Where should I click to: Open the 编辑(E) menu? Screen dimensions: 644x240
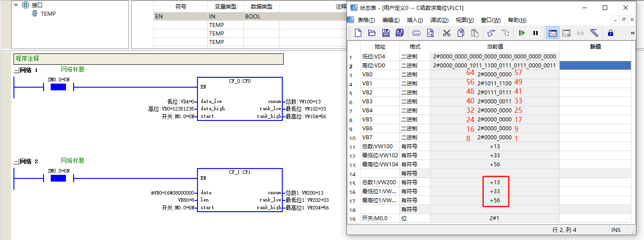pyautogui.click(x=391, y=20)
